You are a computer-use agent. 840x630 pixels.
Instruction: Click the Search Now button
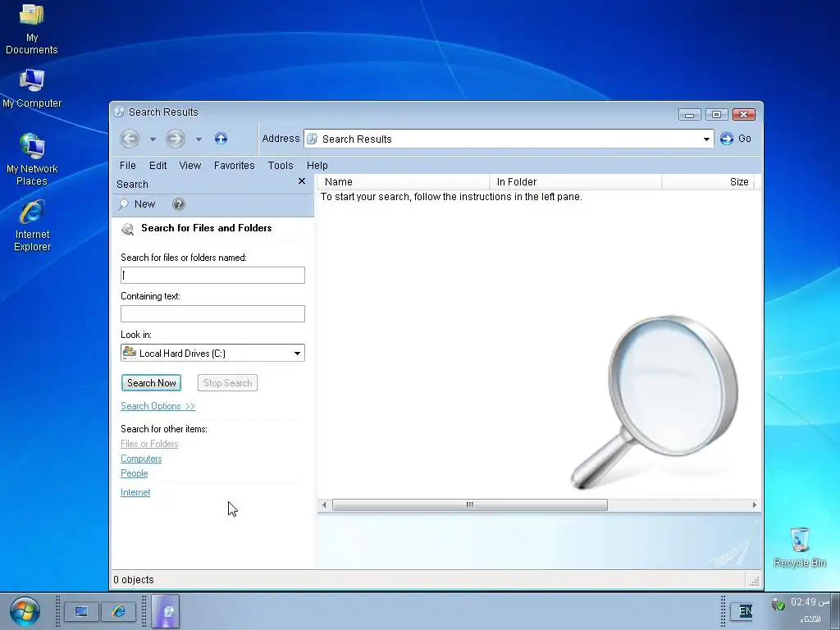tap(152, 383)
